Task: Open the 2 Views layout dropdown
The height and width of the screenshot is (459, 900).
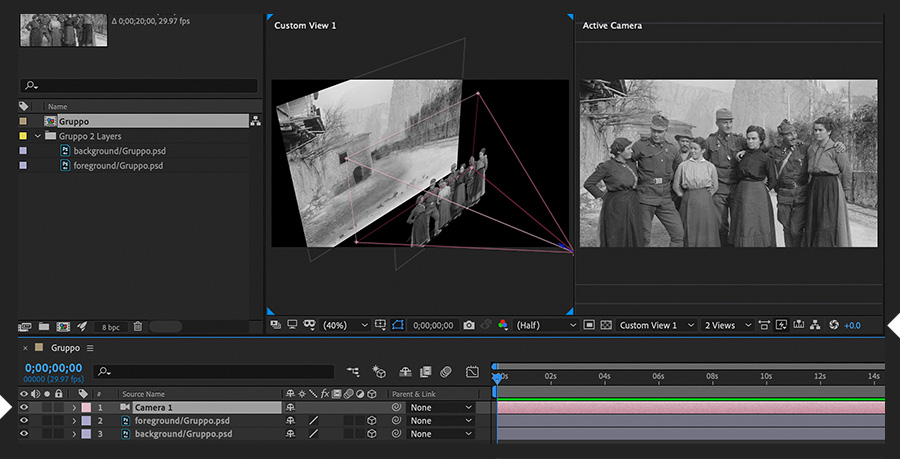Action: pyautogui.click(x=726, y=326)
